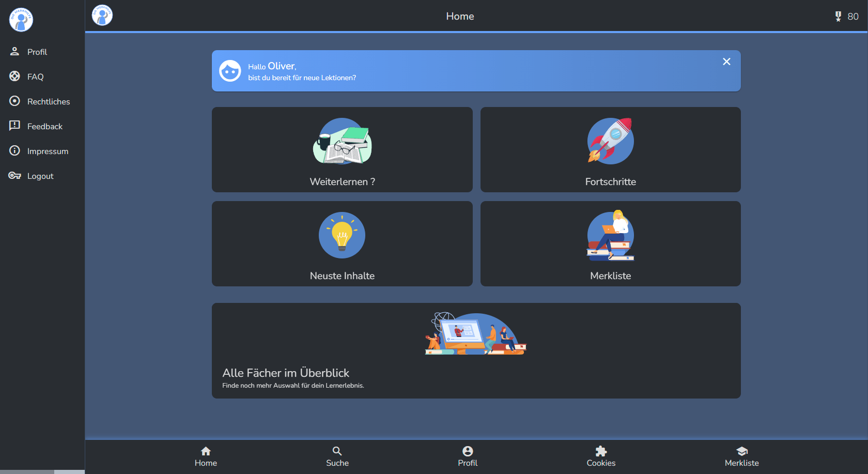Select the Home tab in bottom bar
Image resolution: width=868 pixels, height=474 pixels.
[x=206, y=456]
